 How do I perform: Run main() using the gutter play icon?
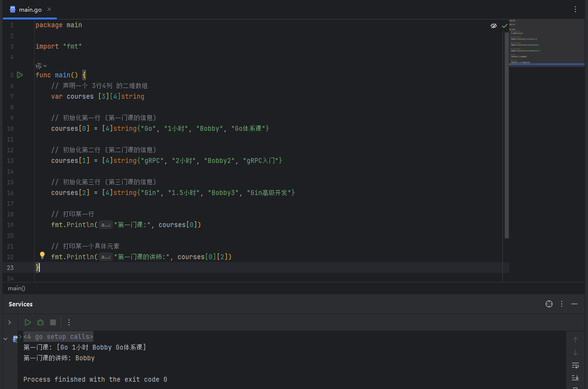tap(20, 75)
